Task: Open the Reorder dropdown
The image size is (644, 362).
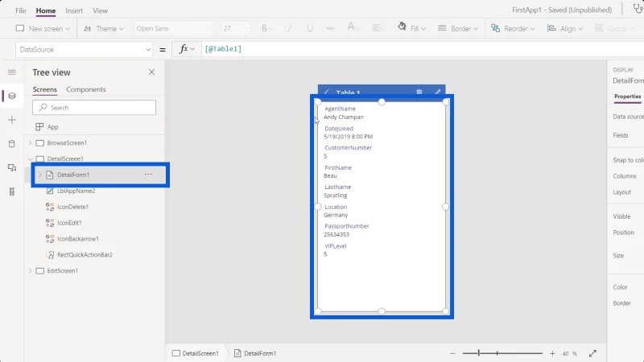Action: click(513, 28)
